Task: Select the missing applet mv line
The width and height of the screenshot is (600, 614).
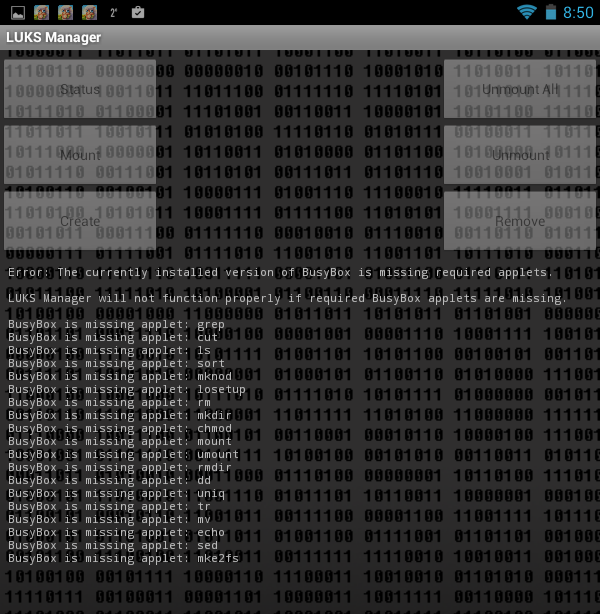Action: [x=109, y=519]
